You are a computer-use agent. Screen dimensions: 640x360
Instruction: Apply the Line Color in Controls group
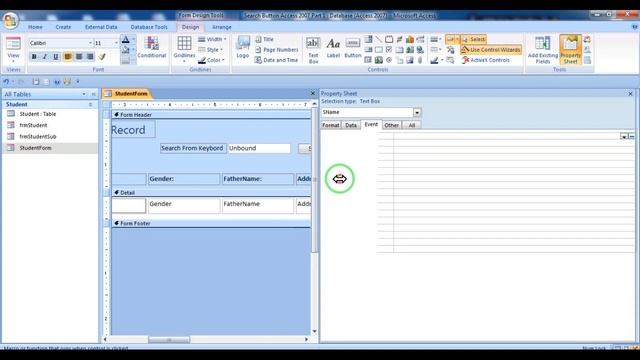click(x=434, y=60)
